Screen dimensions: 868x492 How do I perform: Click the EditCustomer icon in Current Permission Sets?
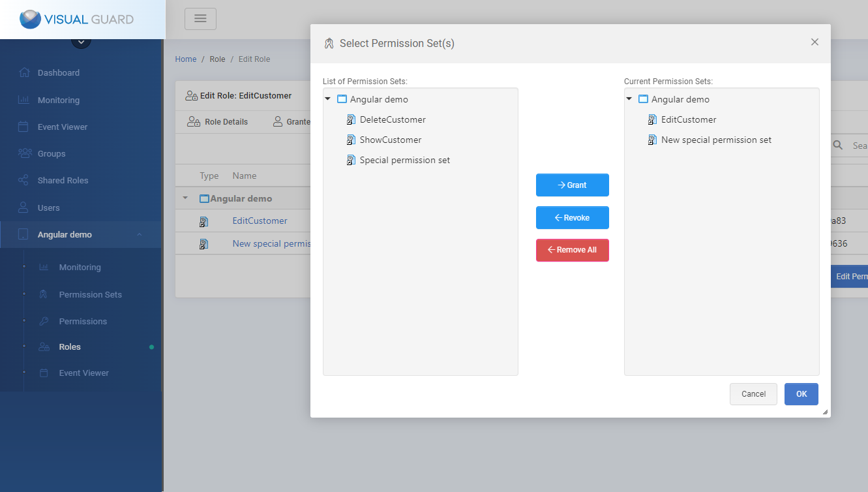[x=652, y=120]
